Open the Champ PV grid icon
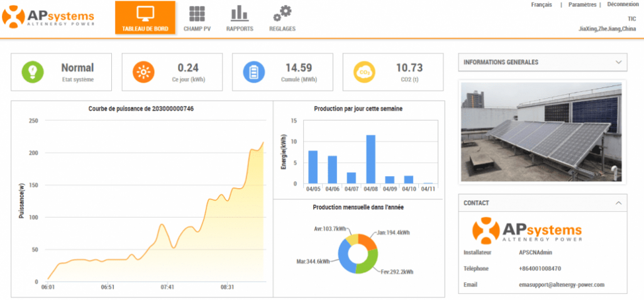Image resolution: width=644 pixels, height=300 pixels. pyautogui.click(x=197, y=13)
